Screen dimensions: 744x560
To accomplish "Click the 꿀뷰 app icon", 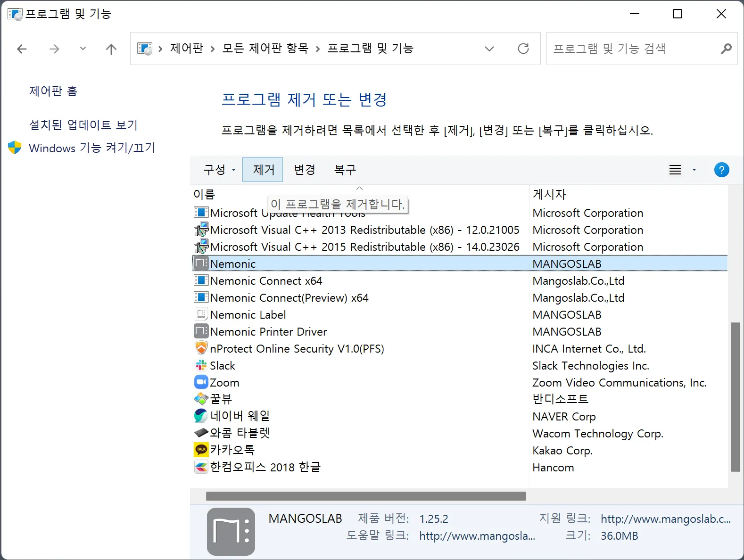I will (x=201, y=399).
